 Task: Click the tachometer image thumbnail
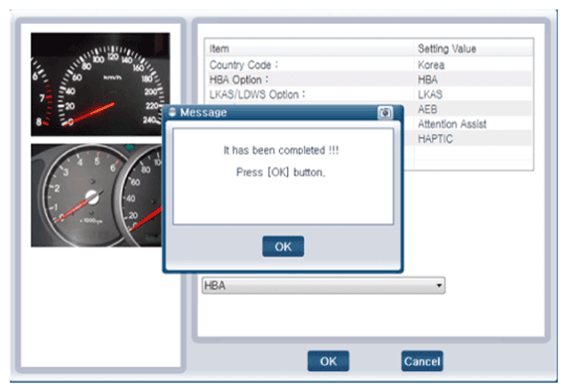pos(96,196)
